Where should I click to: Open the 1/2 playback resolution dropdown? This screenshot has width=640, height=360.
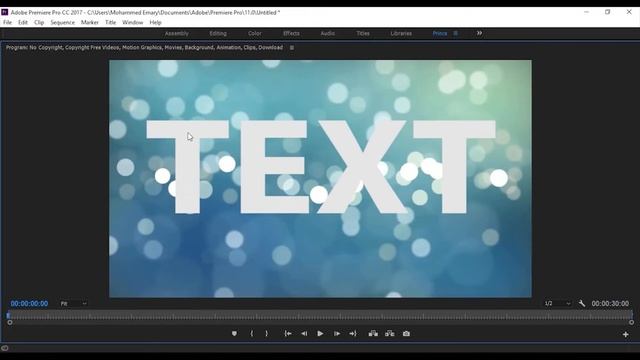tap(557, 304)
